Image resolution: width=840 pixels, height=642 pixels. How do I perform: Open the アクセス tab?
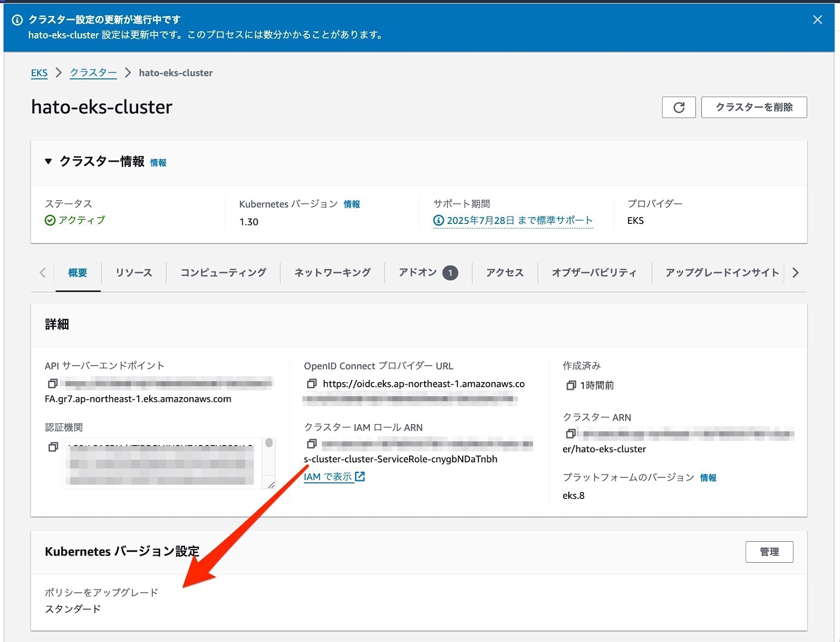pyautogui.click(x=505, y=273)
